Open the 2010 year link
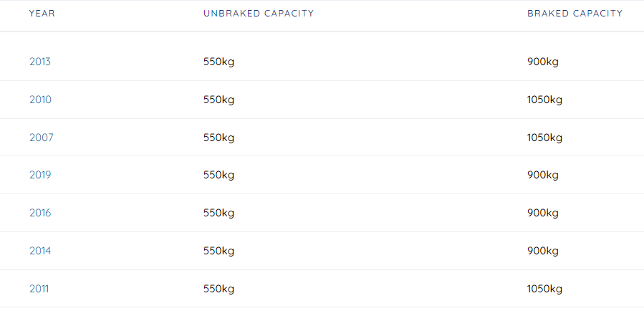The height and width of the screenshot is (321, 644). [x=40, y=100]
